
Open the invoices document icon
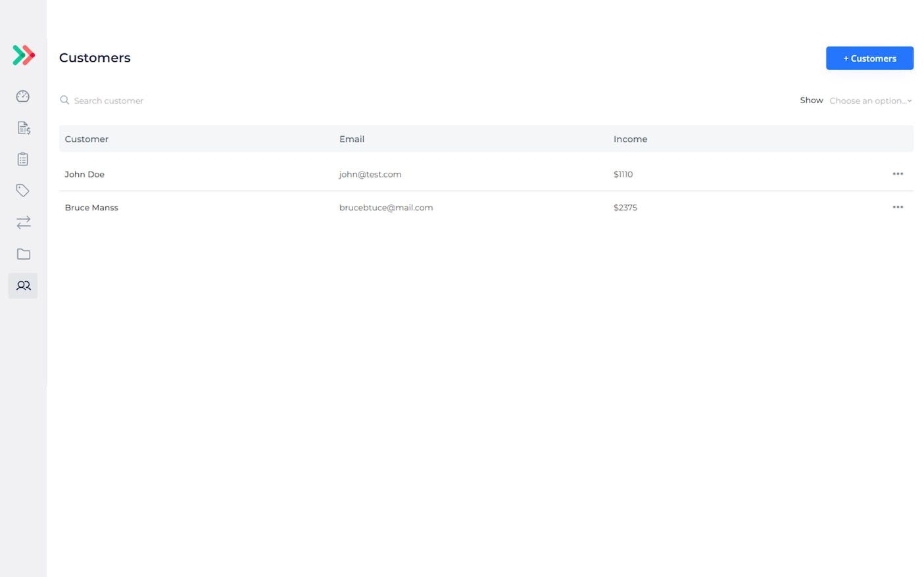[23, 127]
